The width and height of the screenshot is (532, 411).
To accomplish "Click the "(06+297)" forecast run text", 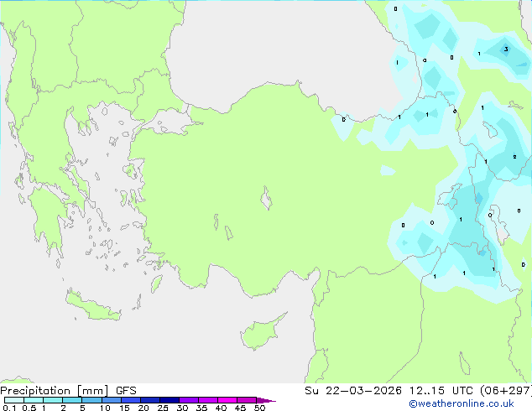I will 506,391.
